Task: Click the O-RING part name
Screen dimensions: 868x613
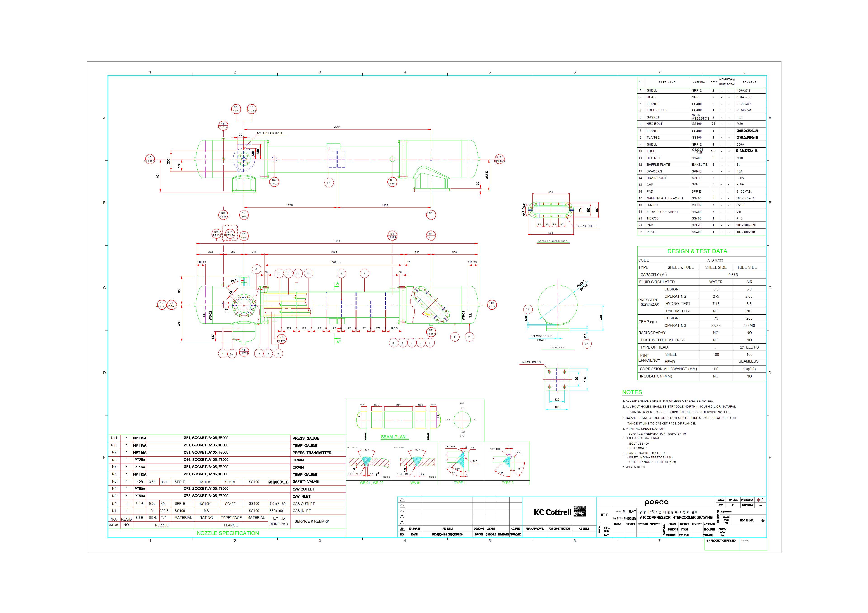Action: click(x=652, y=205)
